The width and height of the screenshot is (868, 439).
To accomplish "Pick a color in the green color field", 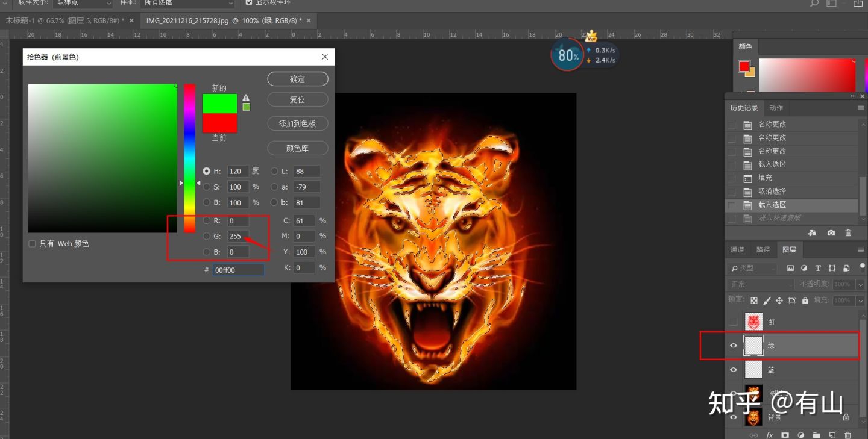I will [x=102, y=158].
